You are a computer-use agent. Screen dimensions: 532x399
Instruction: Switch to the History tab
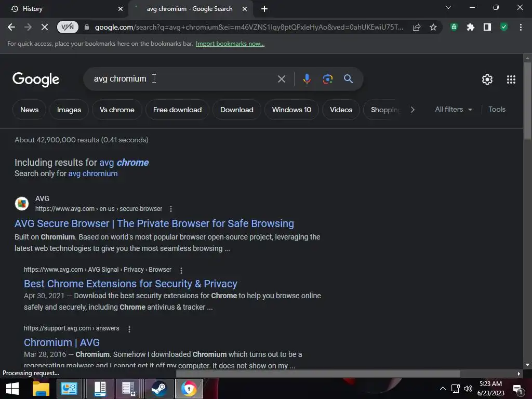tap(64, 9)
